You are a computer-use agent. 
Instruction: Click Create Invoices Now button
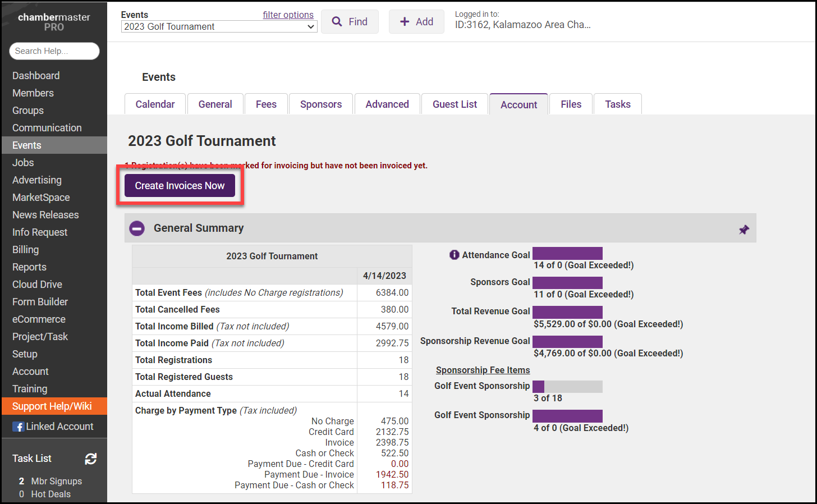tap(180, 186)
